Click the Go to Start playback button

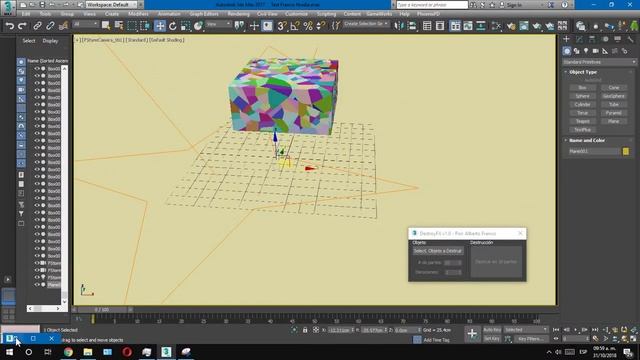(x=556, y=330)
